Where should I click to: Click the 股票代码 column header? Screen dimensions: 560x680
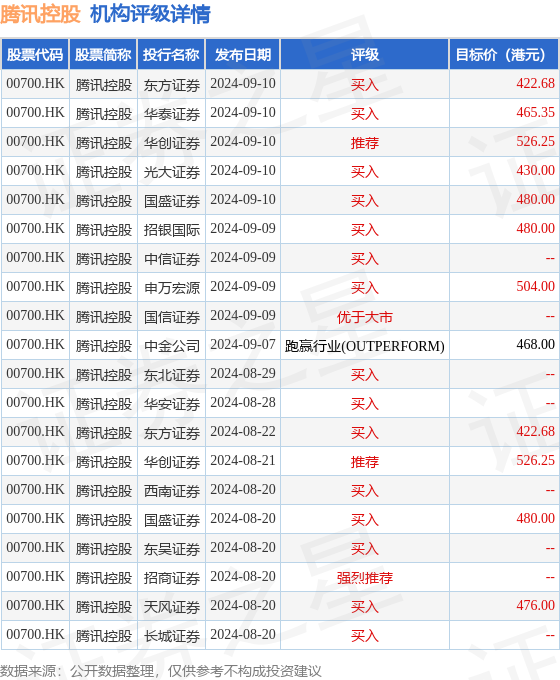pyautogui.click(x=35, y=55)
